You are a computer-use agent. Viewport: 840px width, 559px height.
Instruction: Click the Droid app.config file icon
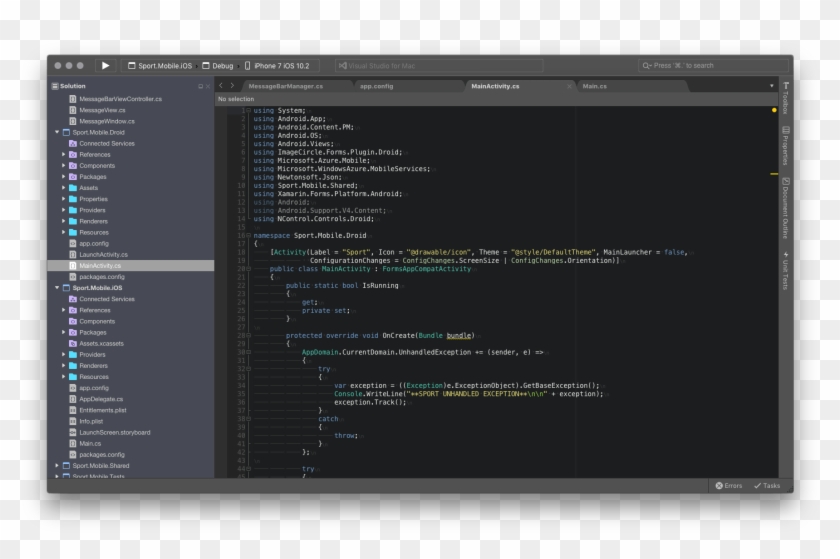tap(73, 243)
